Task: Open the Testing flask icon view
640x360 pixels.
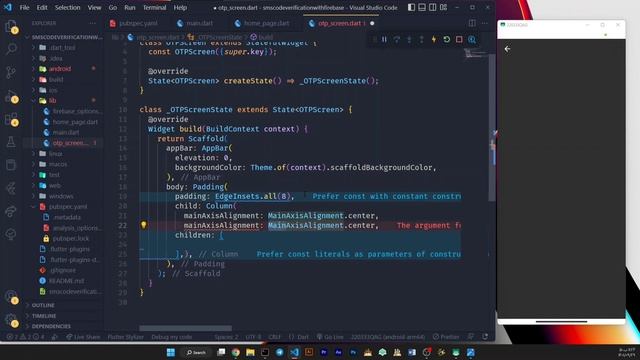Action: click(11, 142)
